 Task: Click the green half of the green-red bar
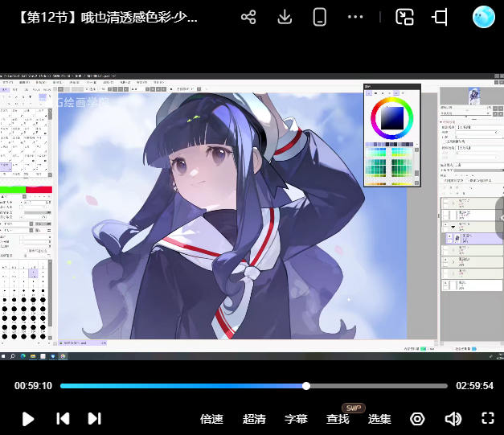point(13,190)
